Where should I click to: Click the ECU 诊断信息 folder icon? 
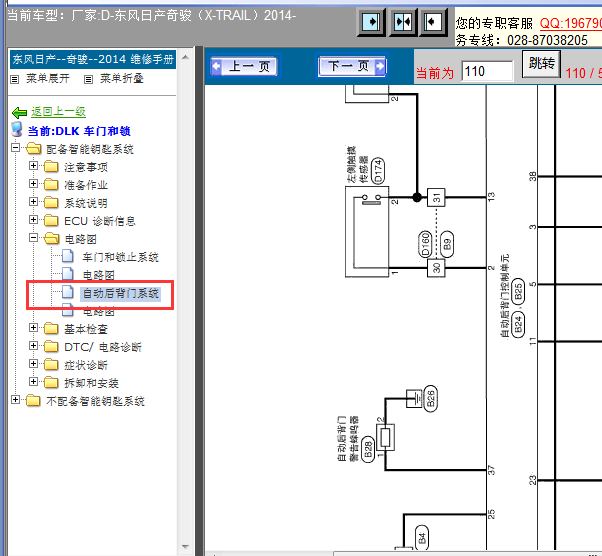coord(51,220)
